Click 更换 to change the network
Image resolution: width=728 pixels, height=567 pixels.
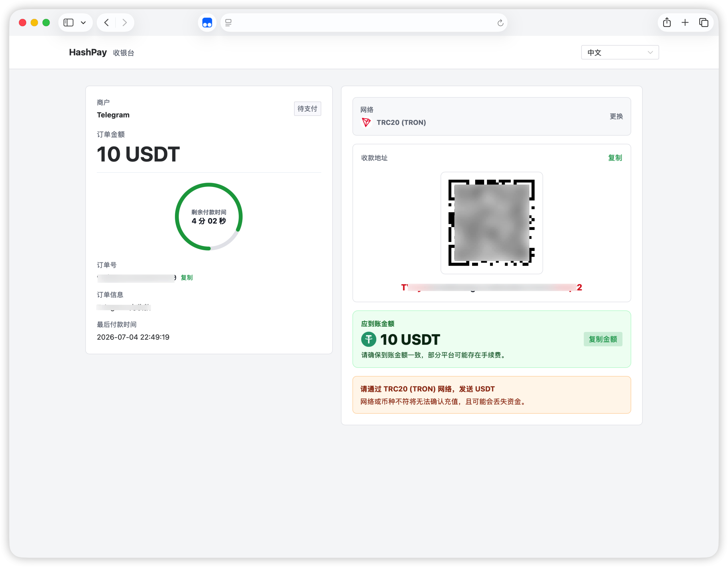pyautogui.click(x=616, y=116)
